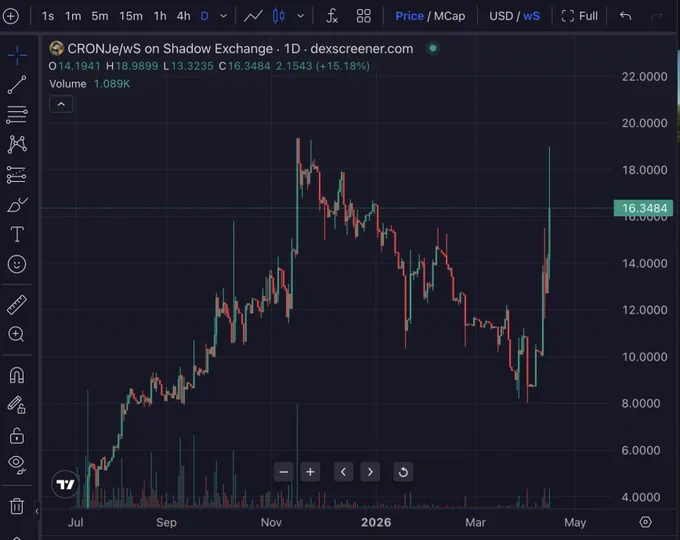Viewport: 680px width, 540px height.
Task: Click the 2026 time axis label
Action: click(x=376, y=522)
